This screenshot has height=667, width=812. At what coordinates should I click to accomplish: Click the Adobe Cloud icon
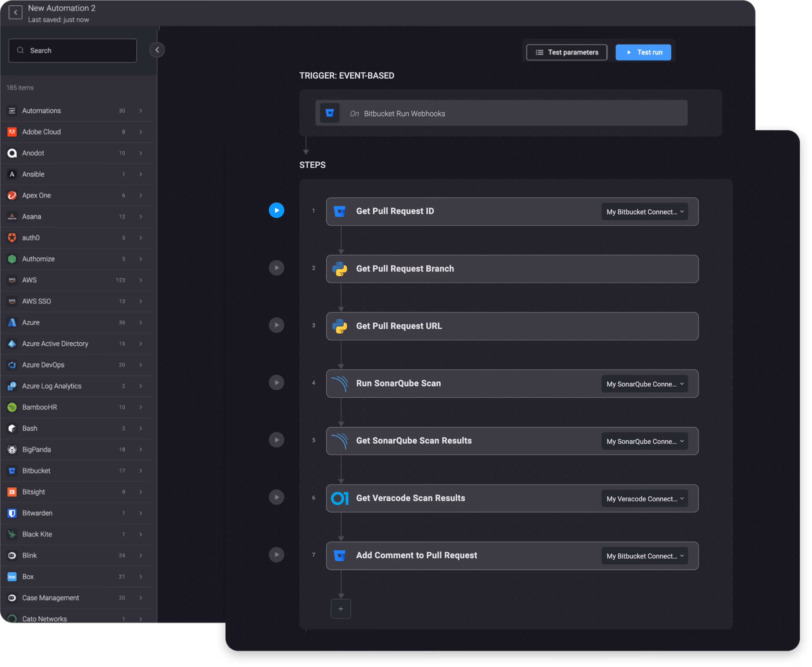click(12, 132)
